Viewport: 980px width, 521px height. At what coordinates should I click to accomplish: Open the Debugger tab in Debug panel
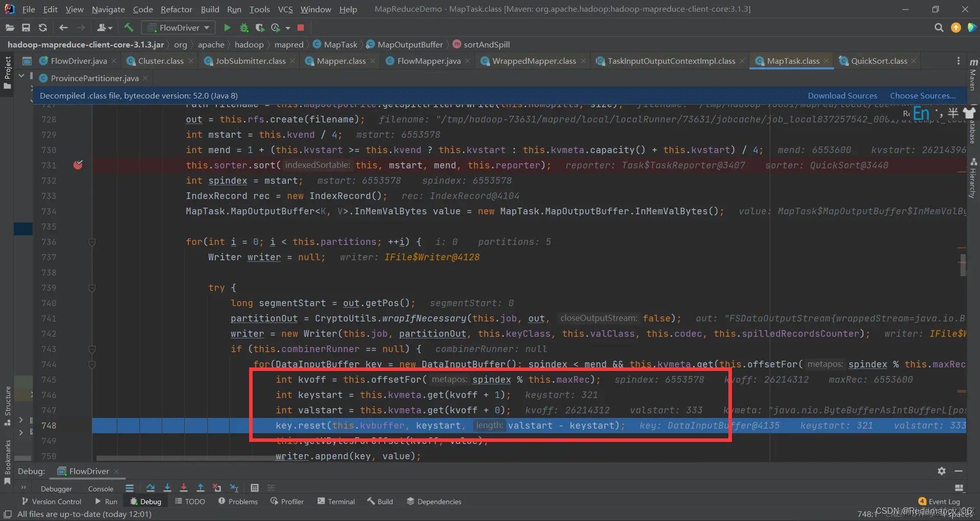tap(56, 488)
